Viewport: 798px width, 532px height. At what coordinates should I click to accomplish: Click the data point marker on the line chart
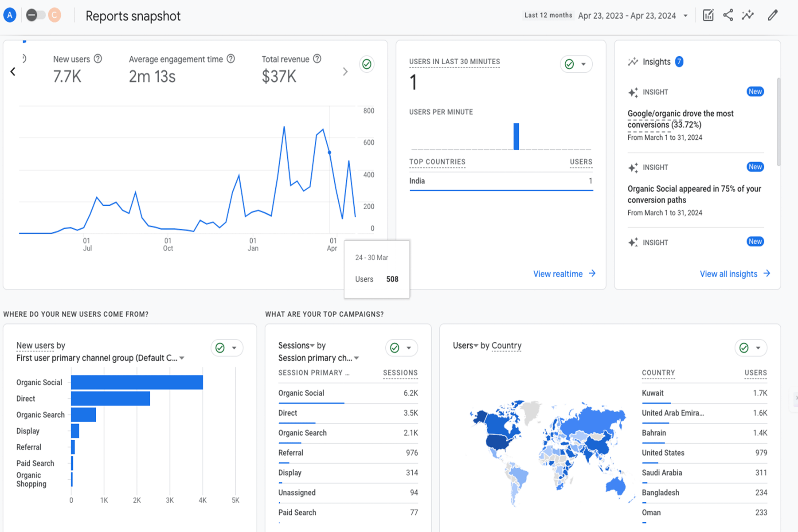click(x=329, y=153)
